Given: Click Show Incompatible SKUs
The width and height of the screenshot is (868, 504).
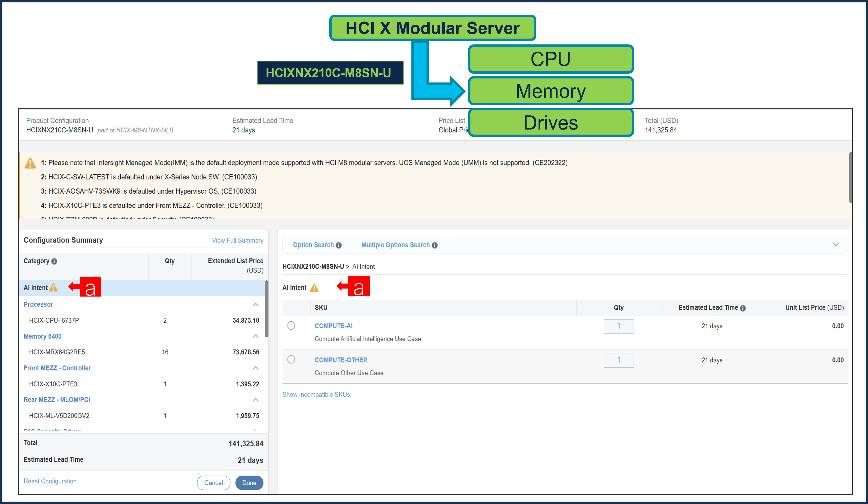Looking at the screenshot, I should 316,394.
